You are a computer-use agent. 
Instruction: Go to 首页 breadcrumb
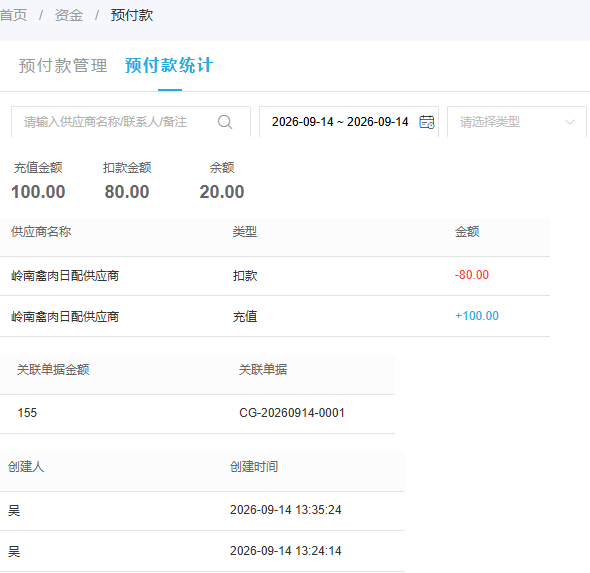13,15
